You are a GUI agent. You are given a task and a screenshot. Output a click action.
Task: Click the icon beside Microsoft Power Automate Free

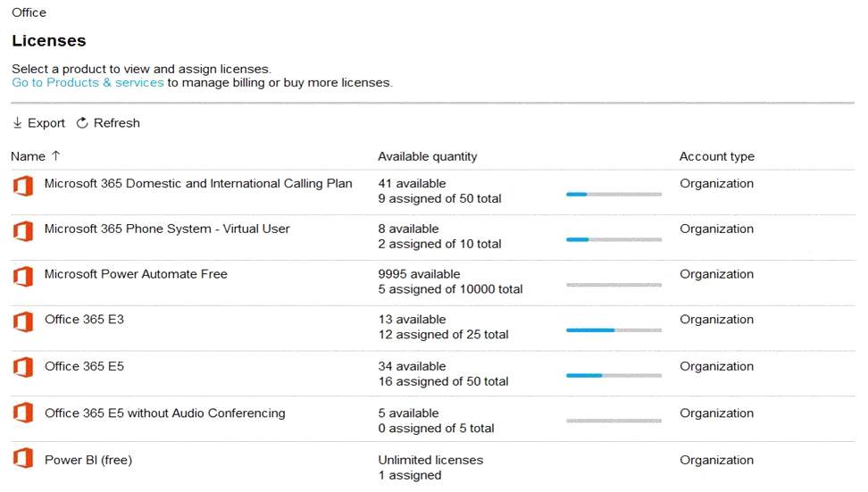(x=22, y=276)
